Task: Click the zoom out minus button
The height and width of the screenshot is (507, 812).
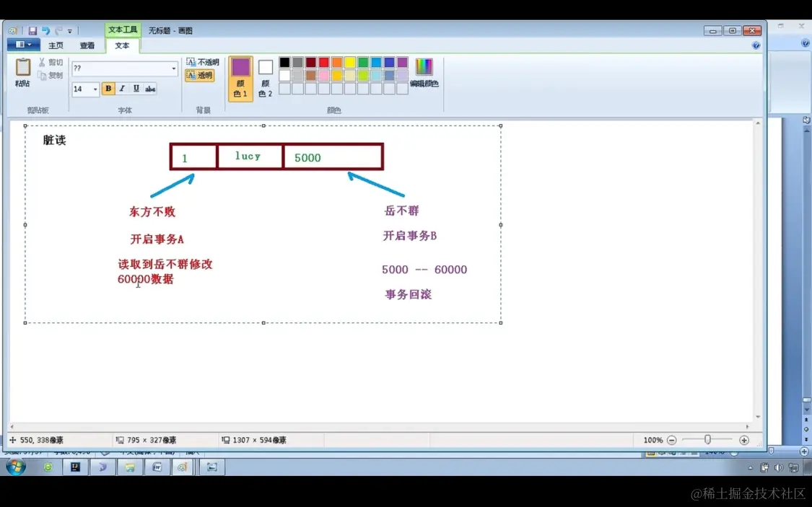Action: coord(672,440)
